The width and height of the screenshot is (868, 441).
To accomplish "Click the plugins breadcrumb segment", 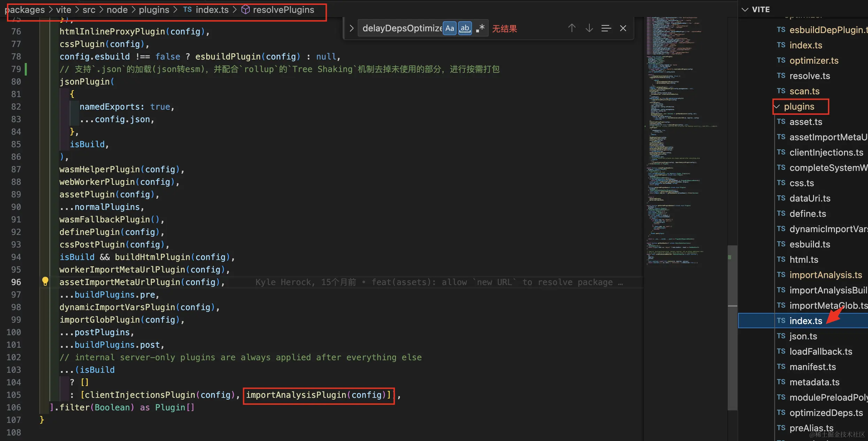I will click(x=154, y=10).
